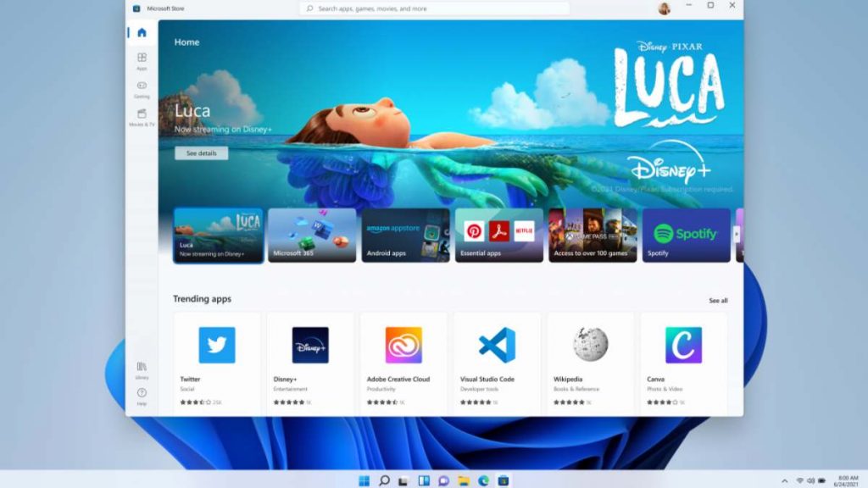Click the Wikipedia app name
This screenshot has height=488, width=868.
coord(568,379)
